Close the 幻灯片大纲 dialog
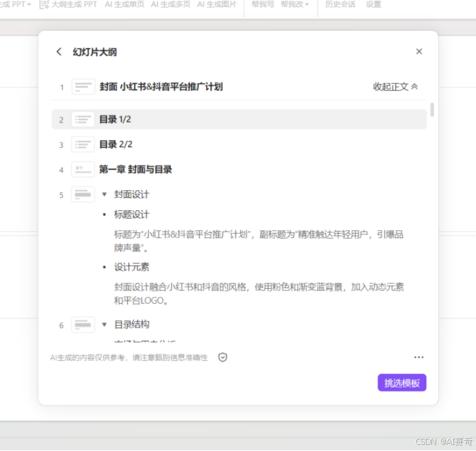The height and width of the screenshot is (451, 476). coord(419,52)
